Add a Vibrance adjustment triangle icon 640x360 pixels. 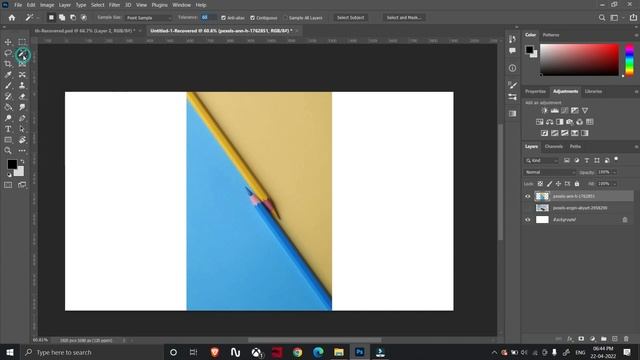click(x=585, y=111)
